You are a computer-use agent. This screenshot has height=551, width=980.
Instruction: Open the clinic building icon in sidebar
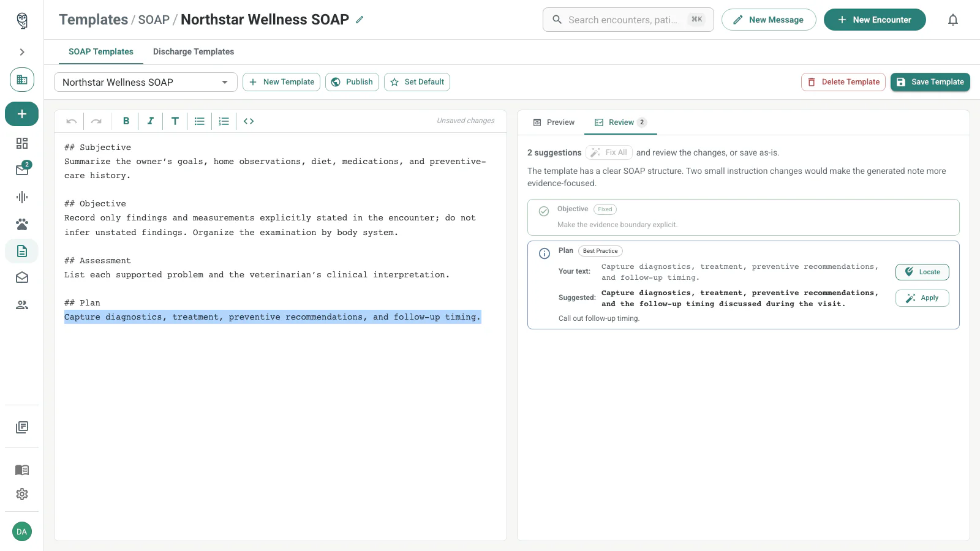[x=22, y=80]
